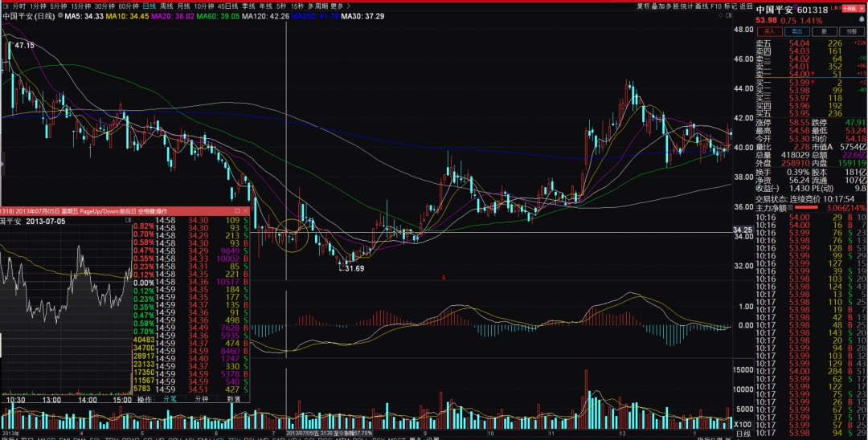The width and height of the screenshot is (868, 440).
Task: Click the 撤 cancel order button
Action: point(825,31)
